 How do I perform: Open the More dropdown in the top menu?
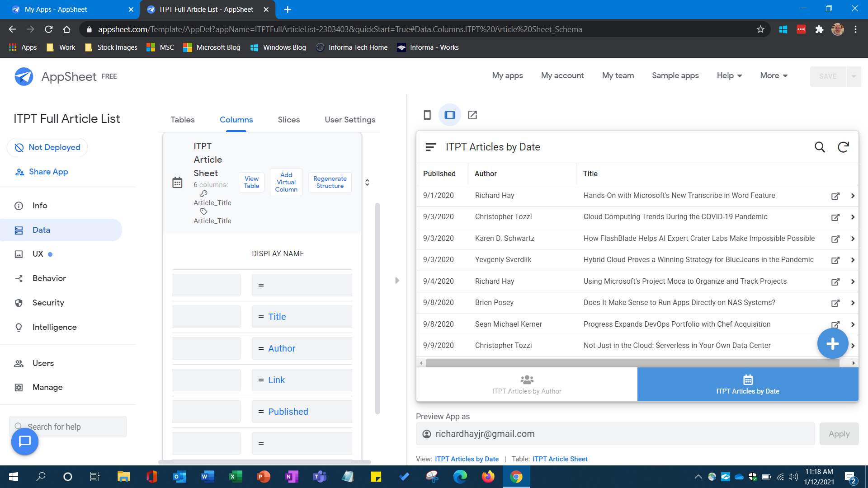[x=773, y=75]
